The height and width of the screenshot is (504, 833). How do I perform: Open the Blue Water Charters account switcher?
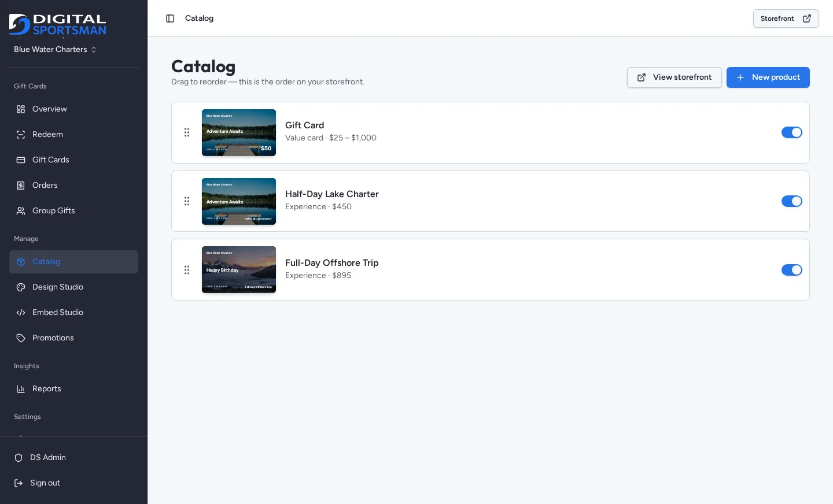tap(56, 50)
